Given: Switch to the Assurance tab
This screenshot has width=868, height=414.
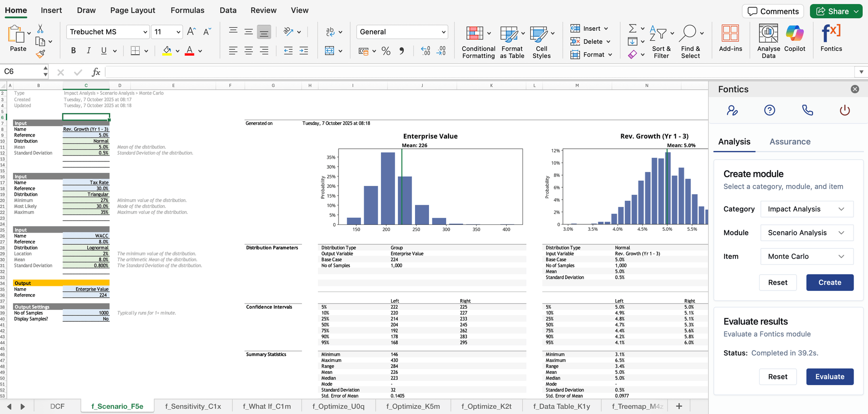Looking at the screenshot, I should click(x=790, y=142).
